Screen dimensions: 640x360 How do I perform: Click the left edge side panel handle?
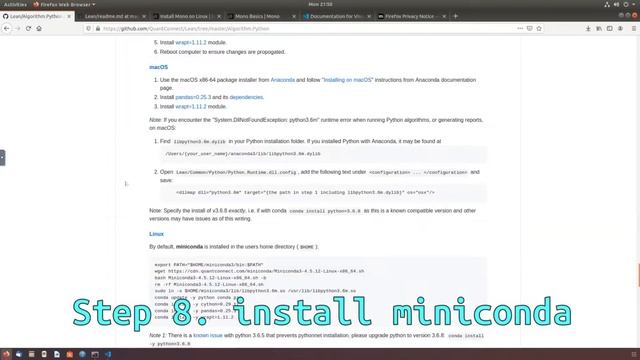point(2,158)
